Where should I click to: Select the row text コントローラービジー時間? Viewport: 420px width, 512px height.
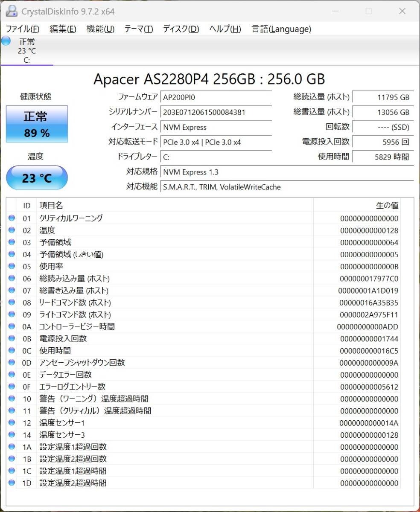tap(77, 326)
